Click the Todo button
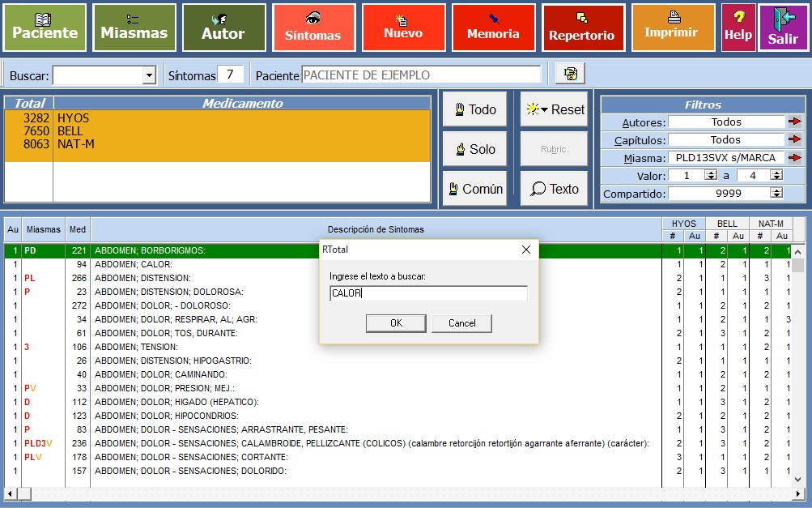Screen dimensions: 812x508 [474, 109]
